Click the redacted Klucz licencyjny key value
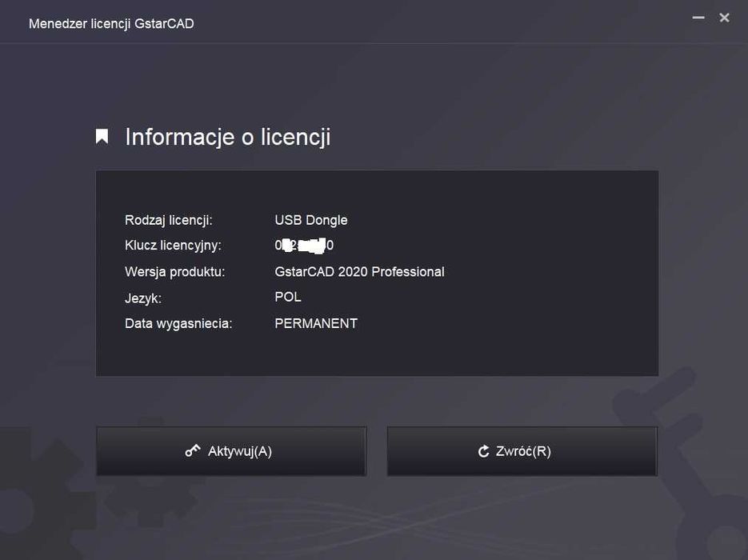 304,245
